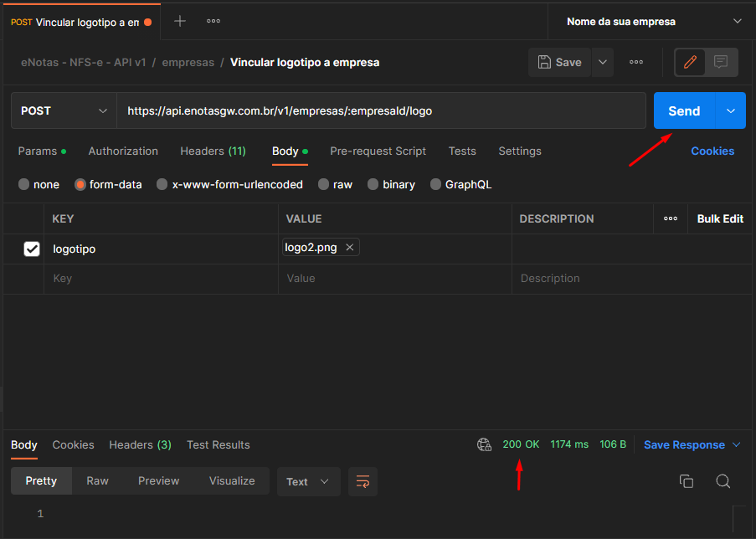Click the empty Description input field
The image size is (756, 539).
[x=631, y=279]
